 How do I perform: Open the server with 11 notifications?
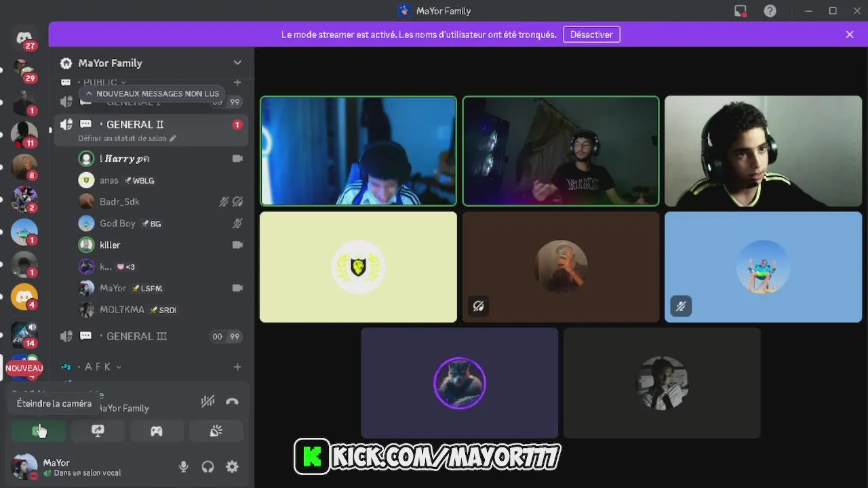(x=24, y=135)
